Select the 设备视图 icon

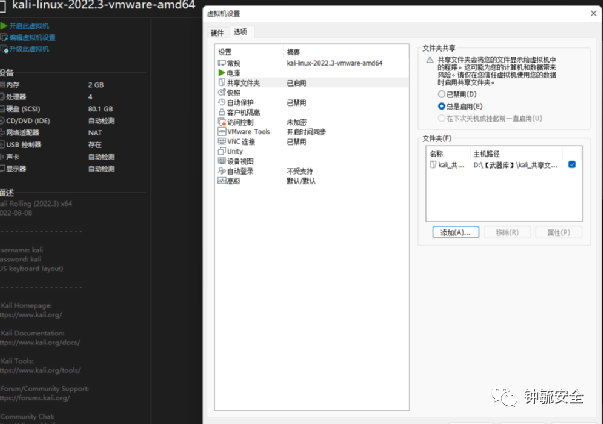point(222,161)
